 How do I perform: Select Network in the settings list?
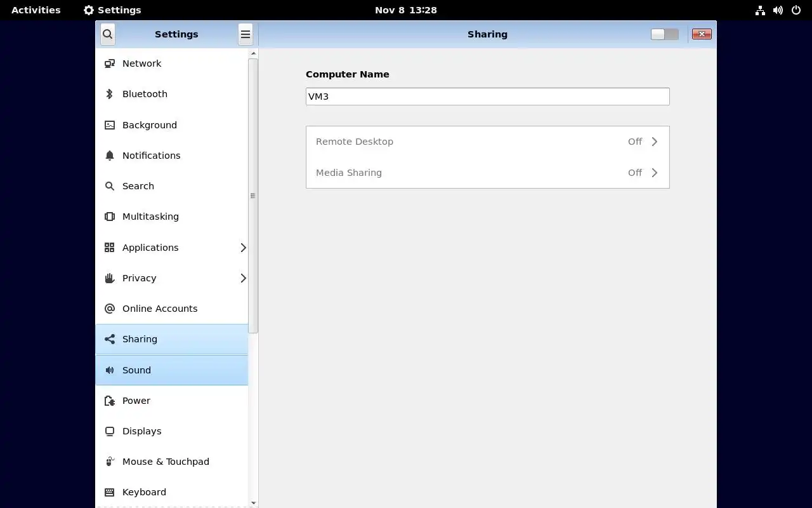click(172, 63)
